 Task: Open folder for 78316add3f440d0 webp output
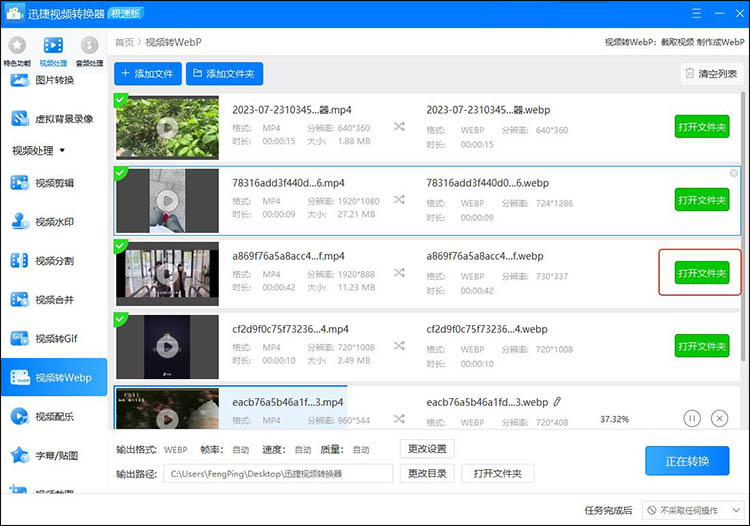[x=702, y=200]
